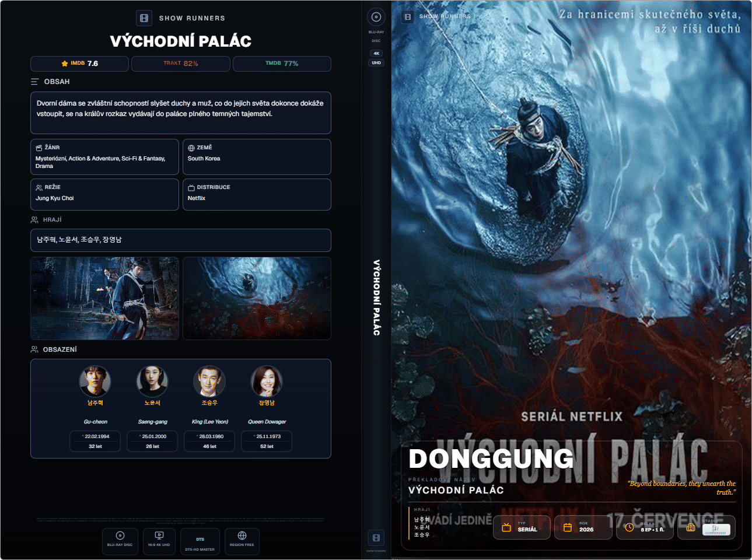Click the synopsis text starting 'Dvorní dáma'
This screenshot has width=752, height=560.
pyautogui.click(x=180, y=108)
